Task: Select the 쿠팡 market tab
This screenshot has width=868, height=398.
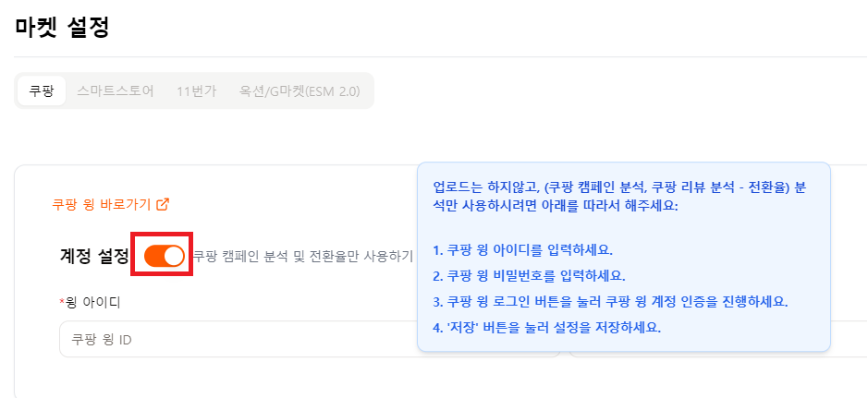Action: coord(41,90)
